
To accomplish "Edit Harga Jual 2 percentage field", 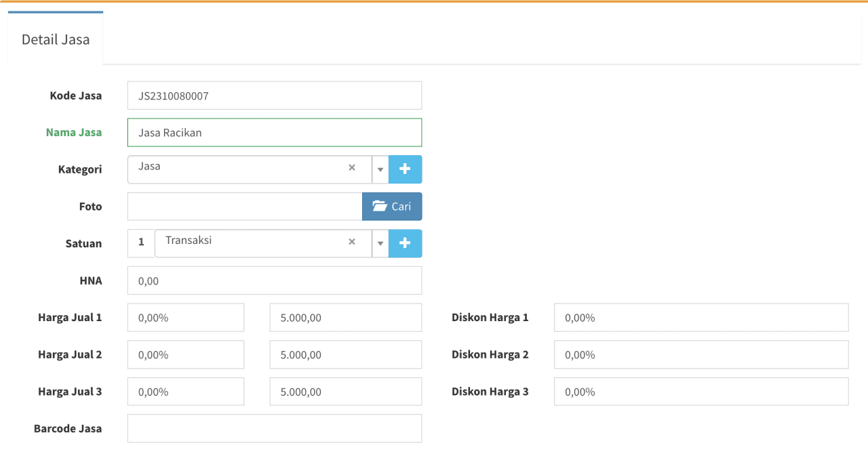I will point(186,354).
